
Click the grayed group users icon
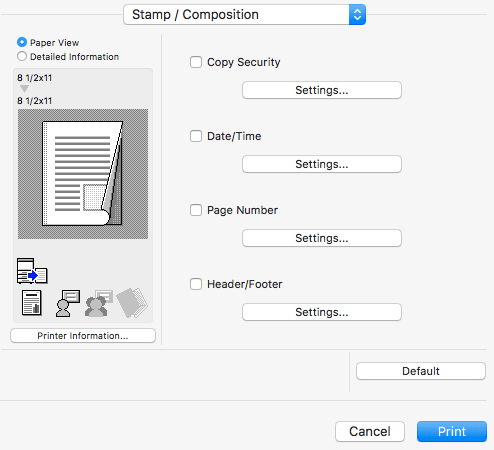pyautogui.click(x=99, y=303)
